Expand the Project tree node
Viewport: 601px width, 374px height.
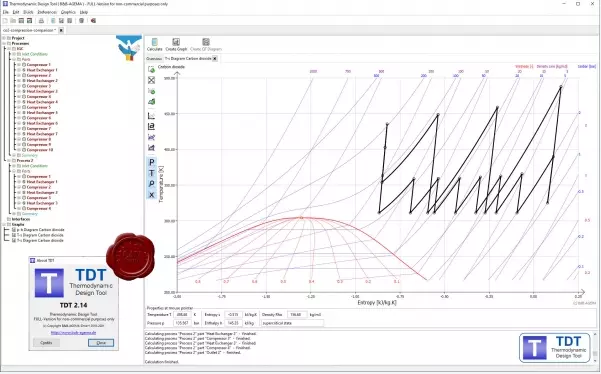point(4,38)
